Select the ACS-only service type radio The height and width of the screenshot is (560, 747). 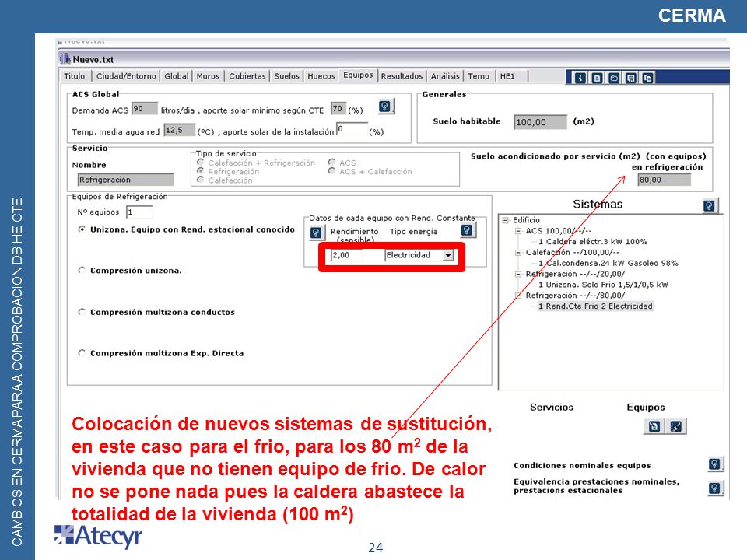click(x=331, y=163)
